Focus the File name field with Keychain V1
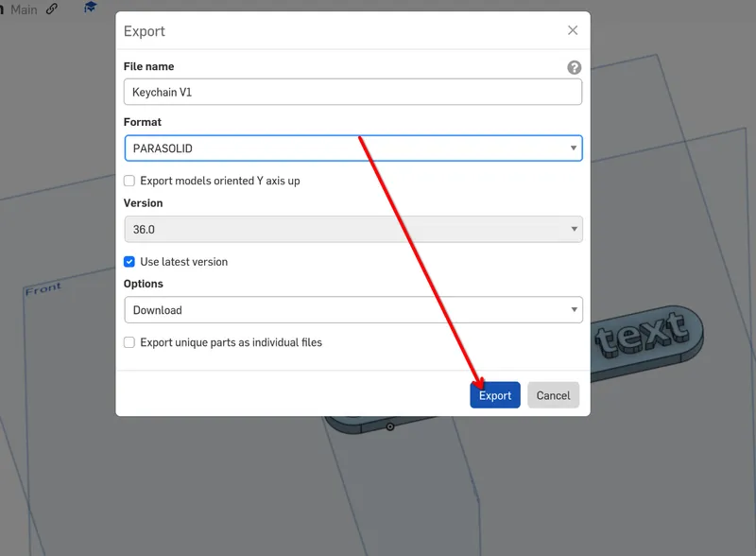Screen dimensions: 756x556 (352, 92)
